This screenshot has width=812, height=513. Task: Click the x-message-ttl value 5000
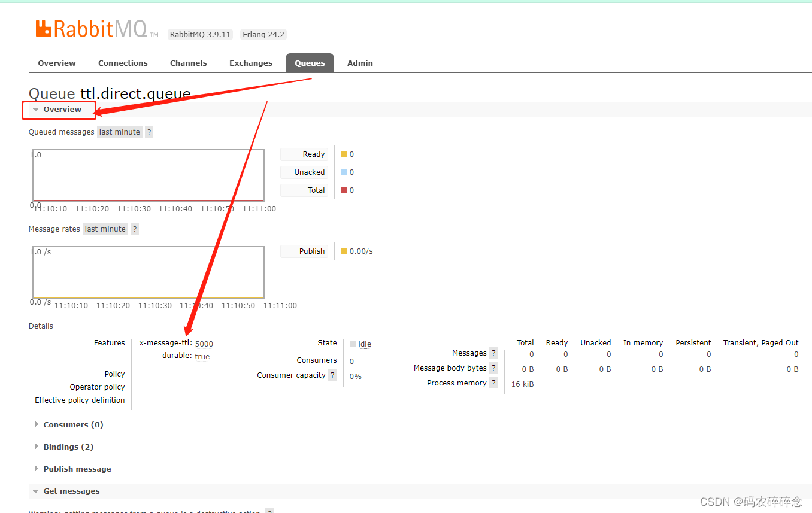[x=204, y=344]
